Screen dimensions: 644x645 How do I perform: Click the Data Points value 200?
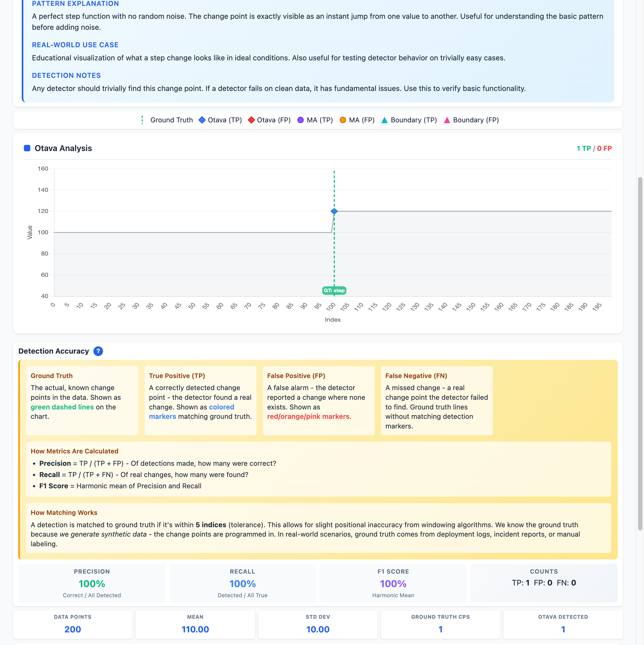(72, 629)
